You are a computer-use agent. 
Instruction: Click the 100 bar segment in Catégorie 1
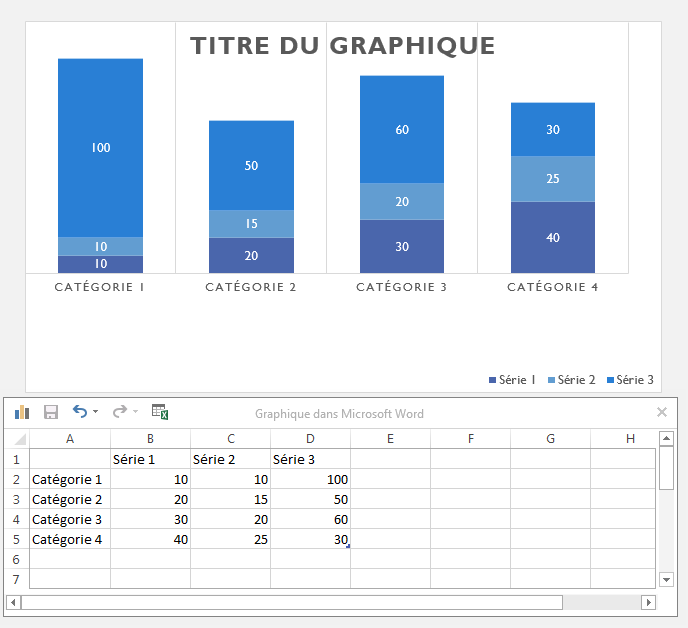click(x=100, y=148)
